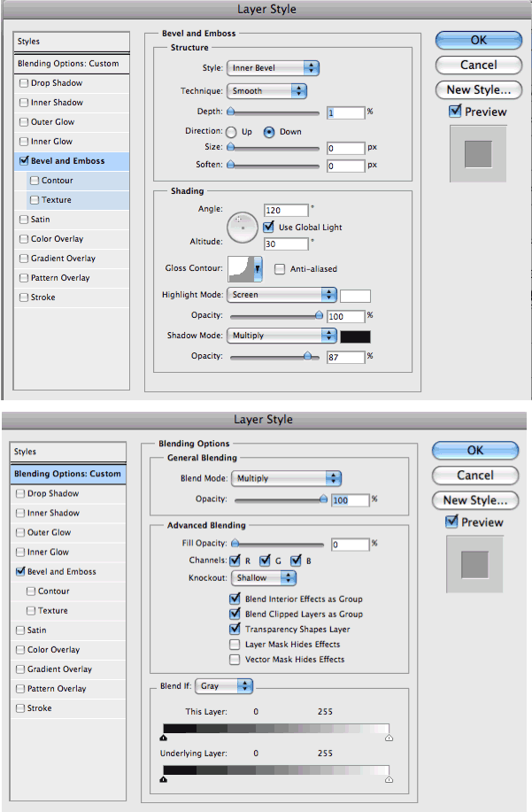Click New Style in the top dialog
Viewport: 532px width, 812px height.
(479, 90)
